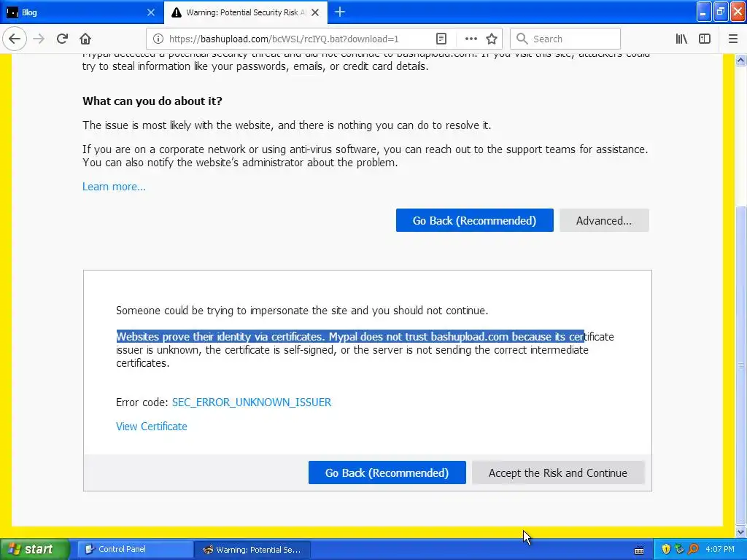Open the Learn more link
This screenshot has height=560, width=747.
(114, 187)
